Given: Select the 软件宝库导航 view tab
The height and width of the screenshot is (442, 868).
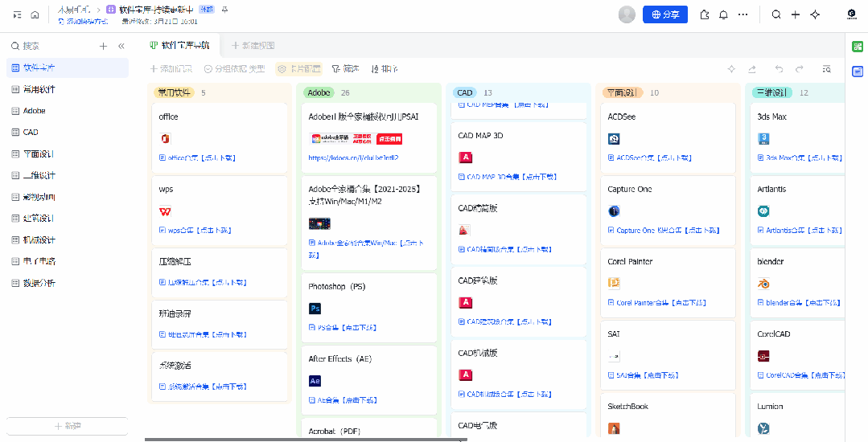Looking at the screenshot, I should click(180, 45).
